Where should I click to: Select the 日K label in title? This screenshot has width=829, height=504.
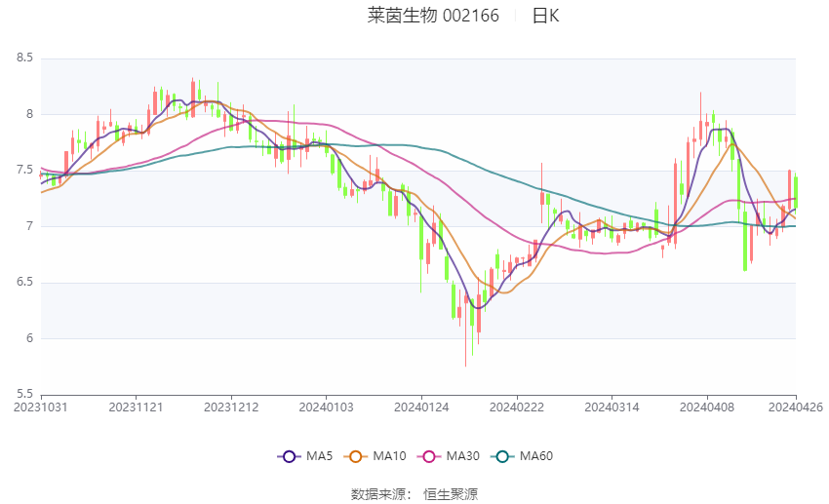(x=545, y=16)
